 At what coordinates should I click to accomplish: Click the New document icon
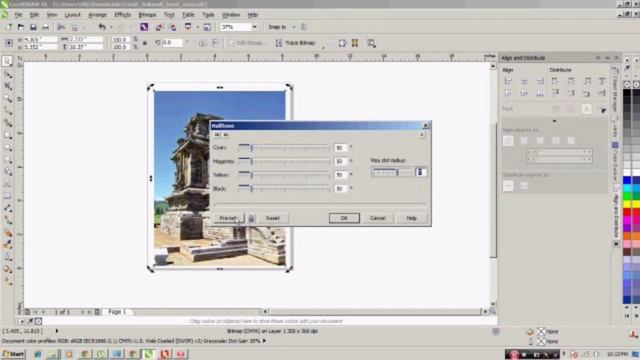[9, 27]
